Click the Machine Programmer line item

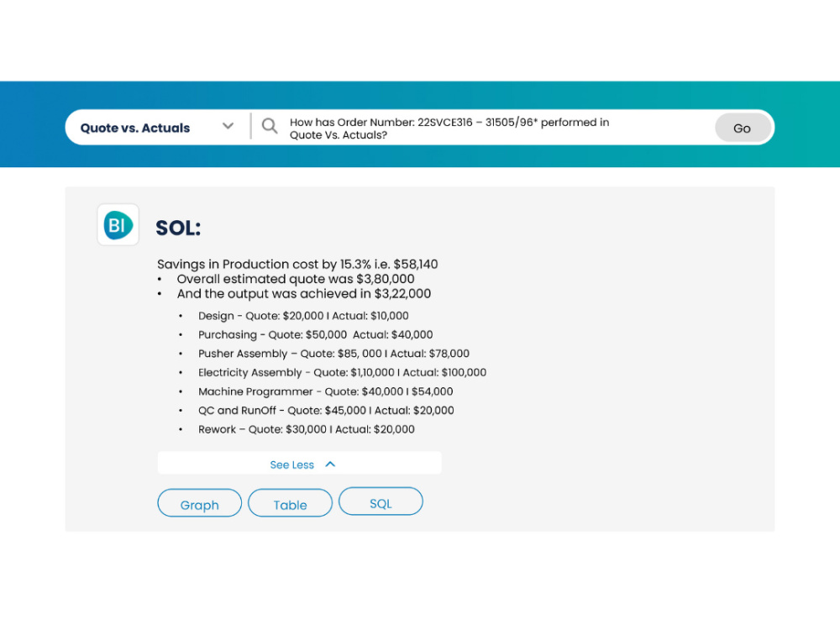(326, 391)
